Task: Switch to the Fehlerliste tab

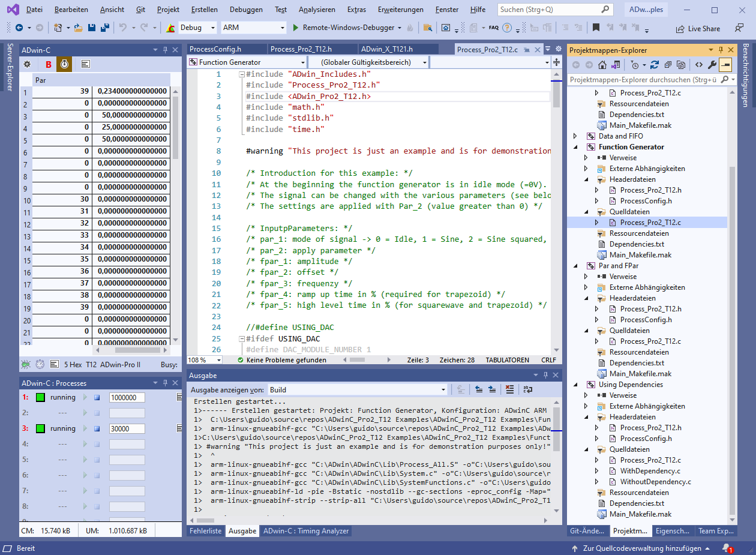Action: coord(206,531)
